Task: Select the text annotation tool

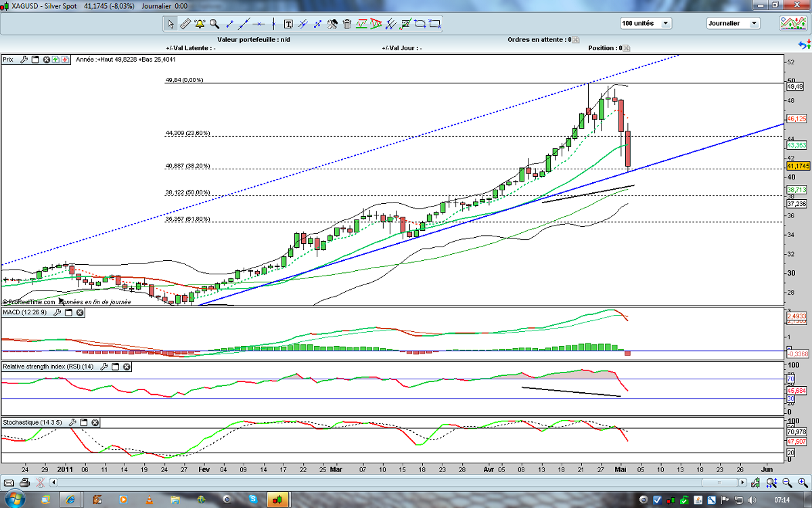Action: tap(289, 24)
